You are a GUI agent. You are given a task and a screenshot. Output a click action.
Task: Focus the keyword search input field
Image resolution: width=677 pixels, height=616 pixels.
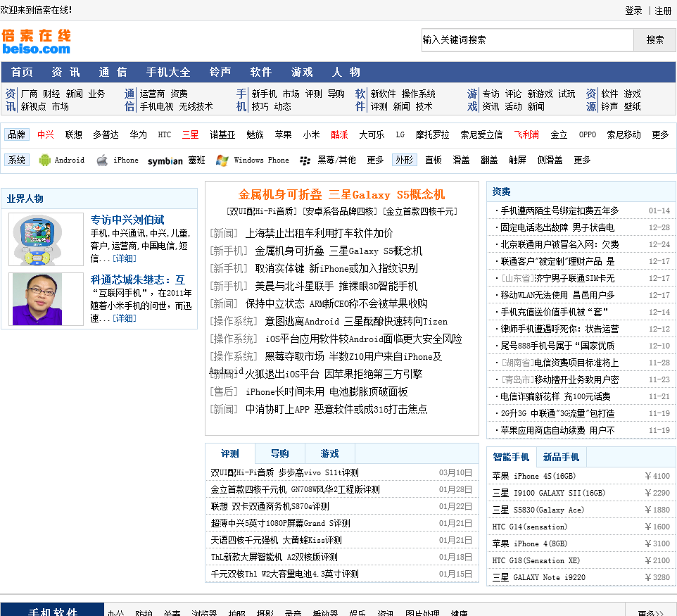[x=527, y=40]
